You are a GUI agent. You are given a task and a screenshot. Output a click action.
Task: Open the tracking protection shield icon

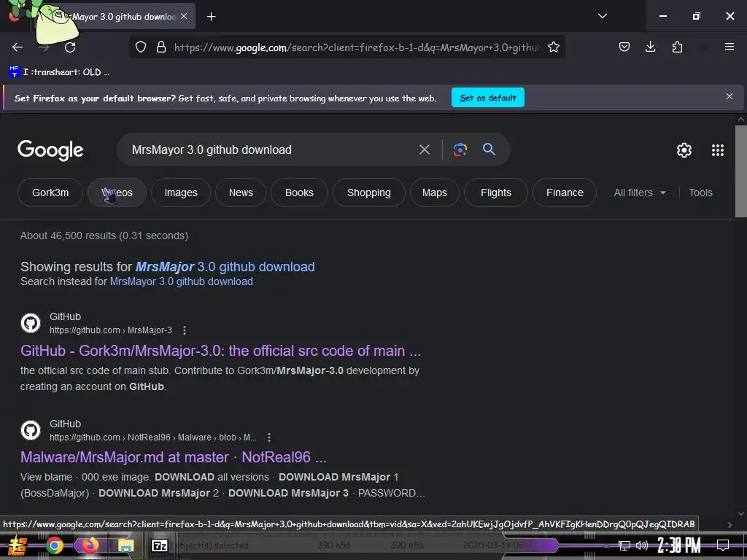pos(141,47)
